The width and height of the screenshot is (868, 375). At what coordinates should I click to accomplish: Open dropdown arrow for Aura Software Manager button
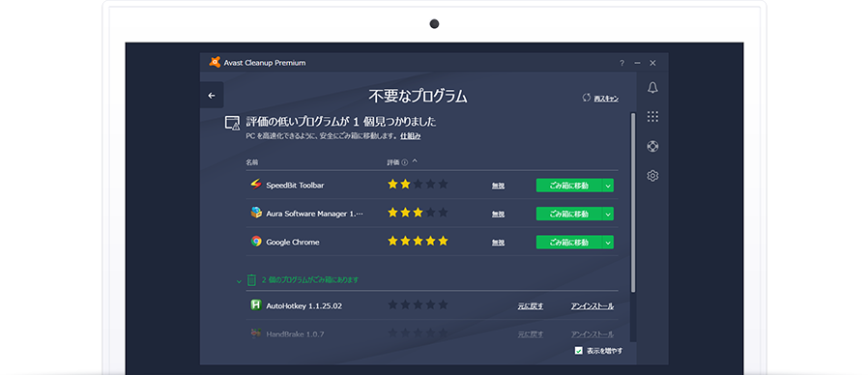[608, 214]
